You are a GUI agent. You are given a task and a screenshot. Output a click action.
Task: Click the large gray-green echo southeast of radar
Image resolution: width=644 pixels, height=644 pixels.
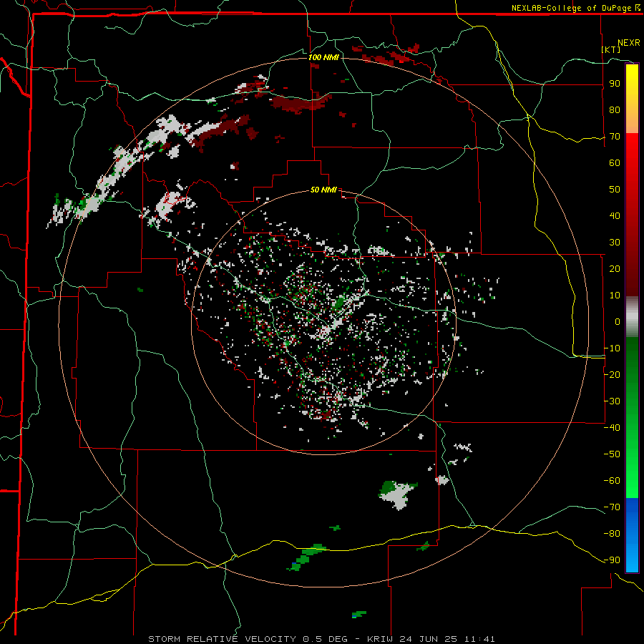(397, 495)
